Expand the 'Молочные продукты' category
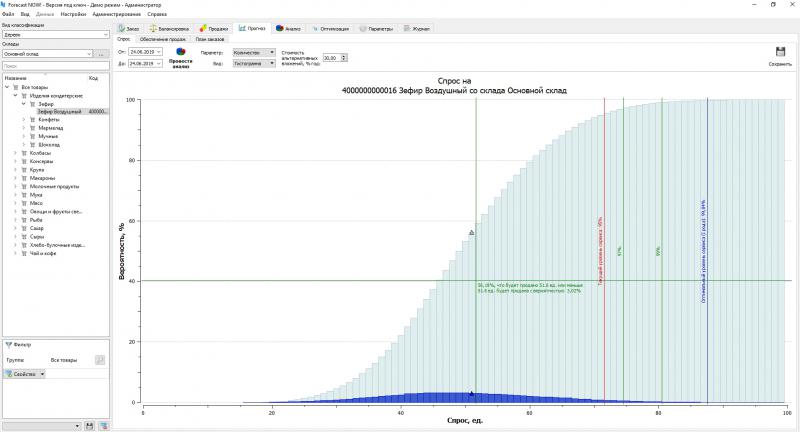Image resolution: width=800 pixels, height=432 pixels. coord(15,186)
